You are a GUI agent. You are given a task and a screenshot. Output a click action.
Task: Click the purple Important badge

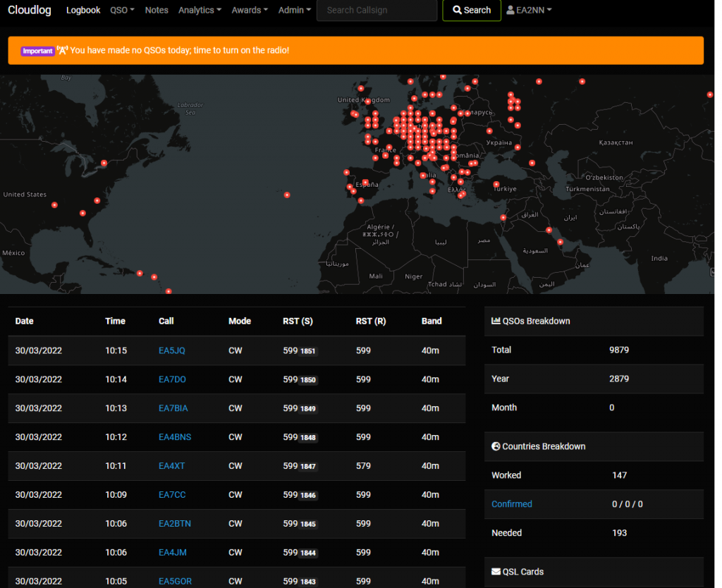coord(37,51)
